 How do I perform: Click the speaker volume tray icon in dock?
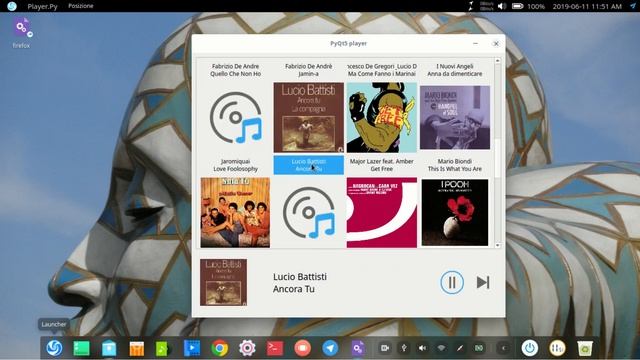click(x=422, y=348)
